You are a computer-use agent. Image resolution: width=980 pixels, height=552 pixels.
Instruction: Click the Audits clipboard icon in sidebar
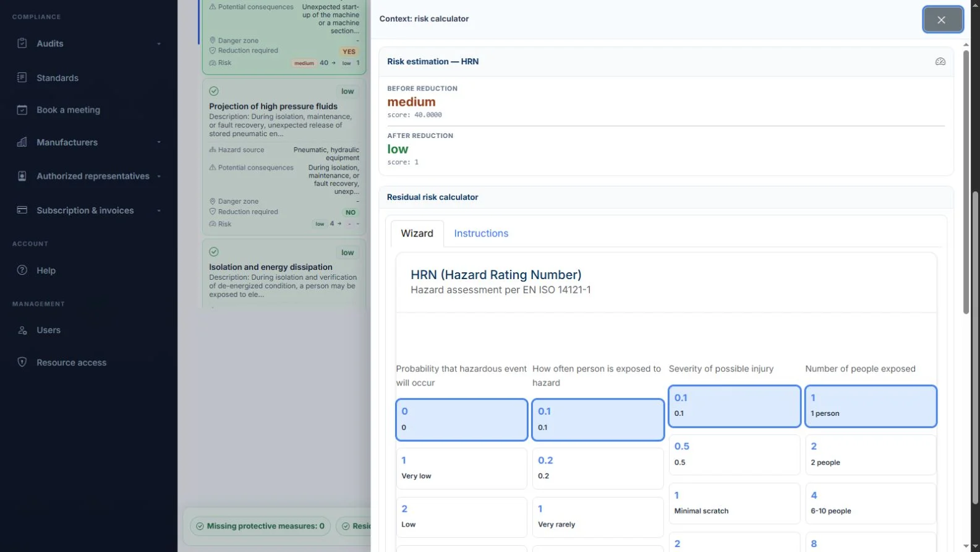22,43
